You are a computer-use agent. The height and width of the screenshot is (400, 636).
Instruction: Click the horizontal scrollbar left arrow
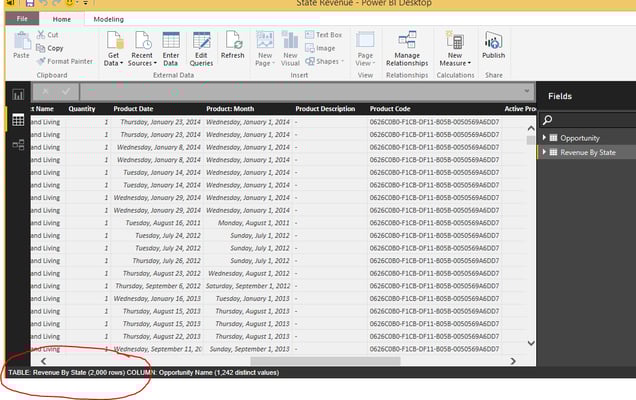pyautogui.click(x=43, y=361)
